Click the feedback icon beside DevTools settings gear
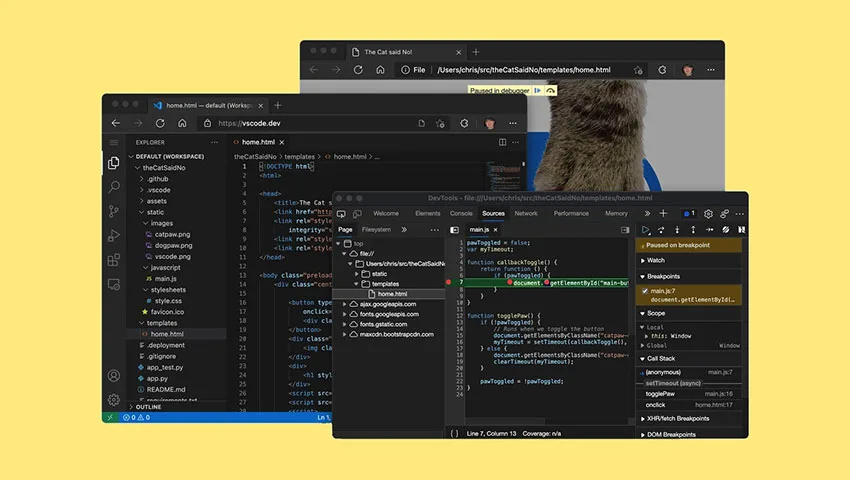This screenshot has width=850, height=480. click(x=724, y=214)
